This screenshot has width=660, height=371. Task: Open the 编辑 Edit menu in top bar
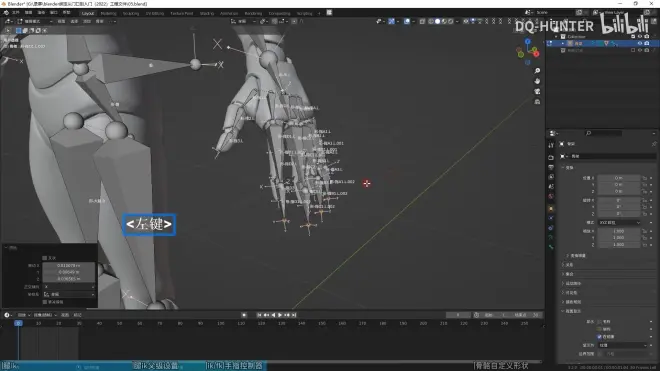[29, 13]
